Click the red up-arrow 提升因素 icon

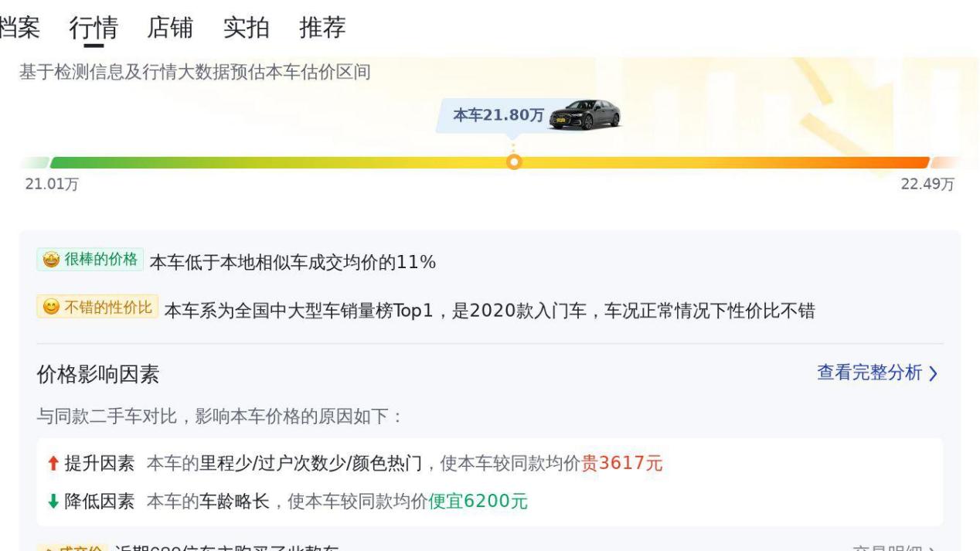53,464
